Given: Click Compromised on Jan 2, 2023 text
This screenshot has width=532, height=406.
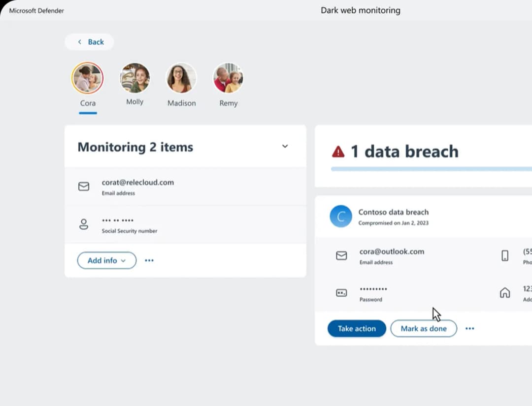Looking at the screenshot, I should 394,223.
